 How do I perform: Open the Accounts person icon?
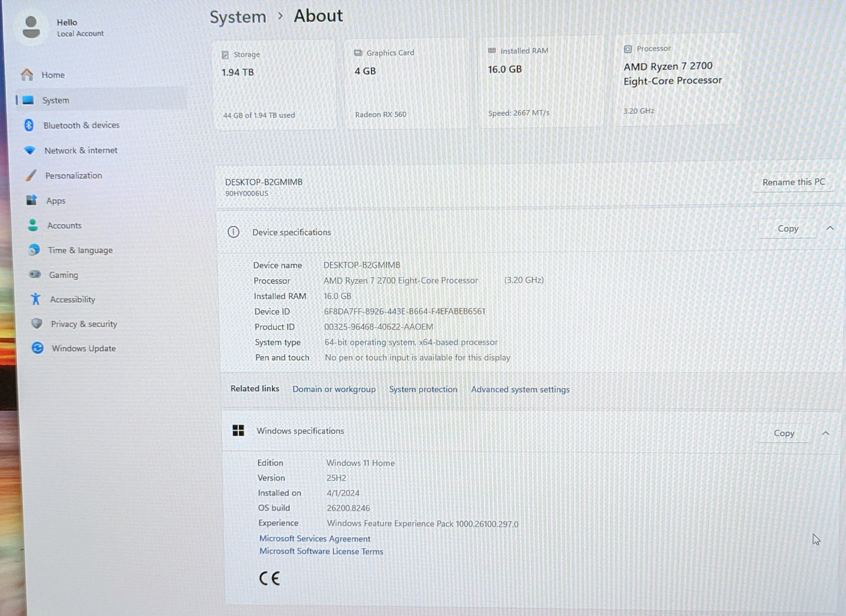pos(33,225)
